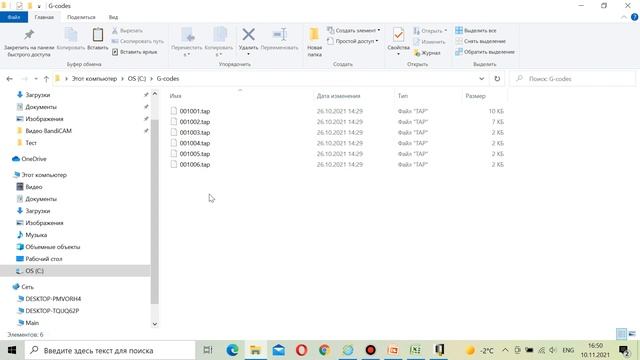The width and height of the screenshot is (640, 360).
Task: Open Видео BandiCAM folder
Action: 48,131
